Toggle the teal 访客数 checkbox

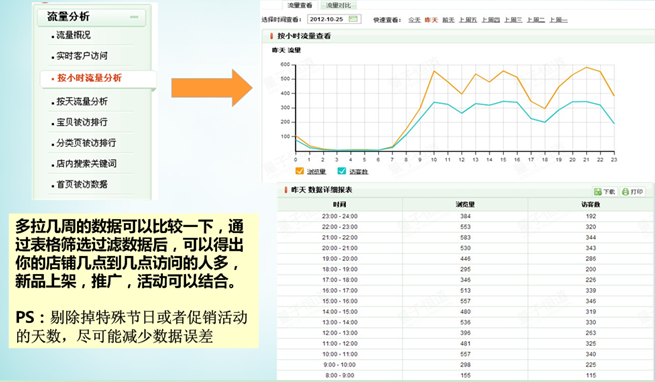click(x=342, y=171)
